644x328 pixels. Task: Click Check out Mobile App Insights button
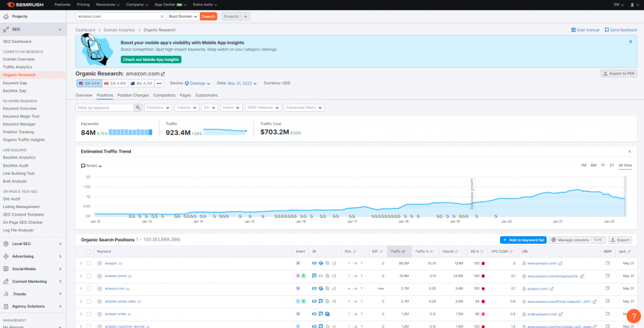[x=151, y=60]
